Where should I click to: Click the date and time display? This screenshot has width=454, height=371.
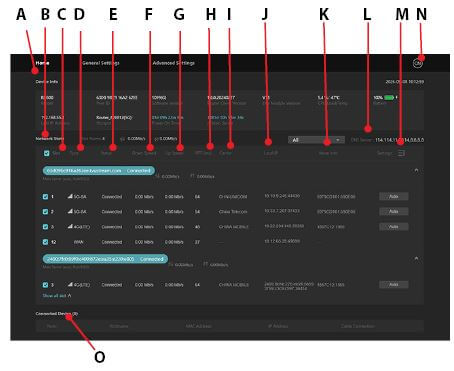point(405,82)
